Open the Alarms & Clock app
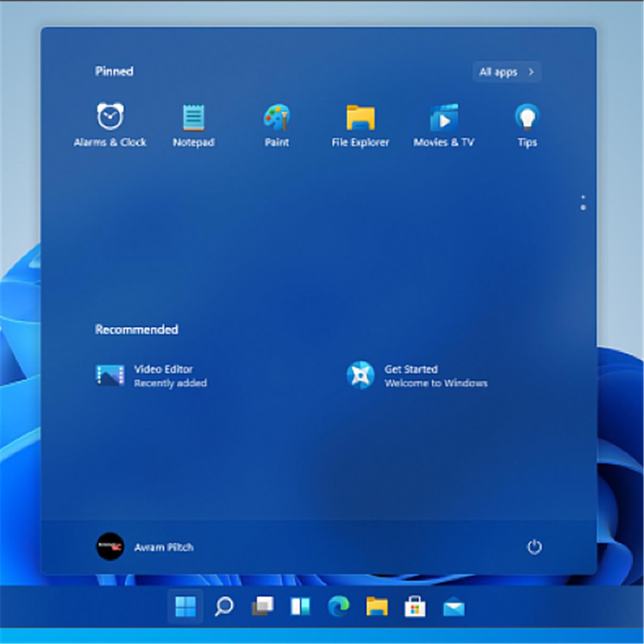The width and height of the screenshot is (644, 644). 110,124
